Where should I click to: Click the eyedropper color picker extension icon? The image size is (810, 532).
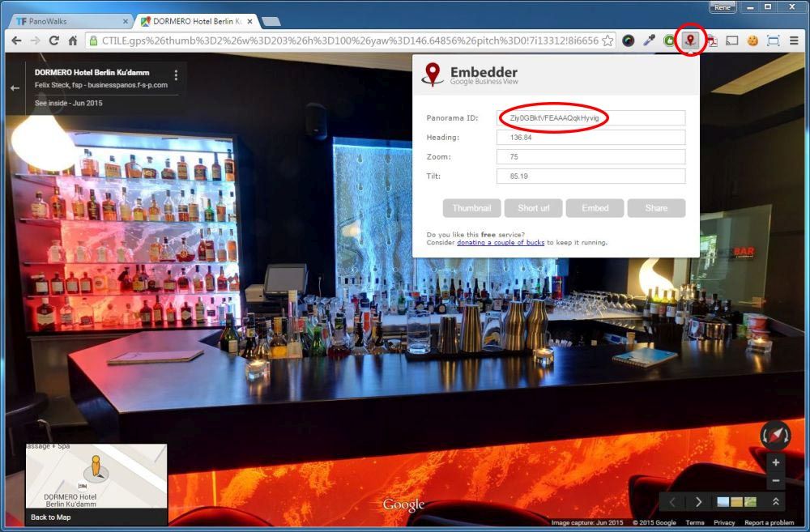tap(649, 40)
